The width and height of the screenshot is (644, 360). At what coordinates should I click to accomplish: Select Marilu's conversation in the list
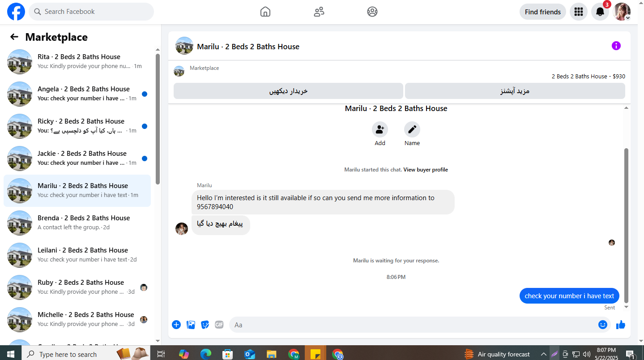click(x=77, y=191)
